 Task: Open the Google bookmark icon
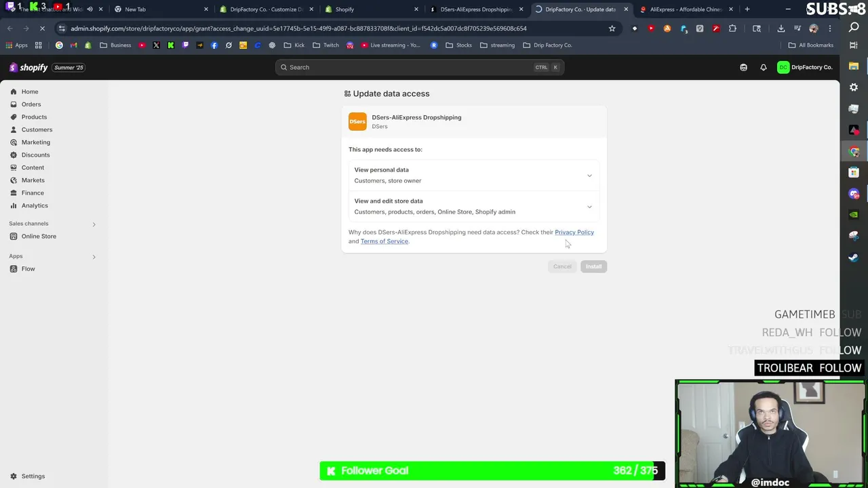pos(59,45)
